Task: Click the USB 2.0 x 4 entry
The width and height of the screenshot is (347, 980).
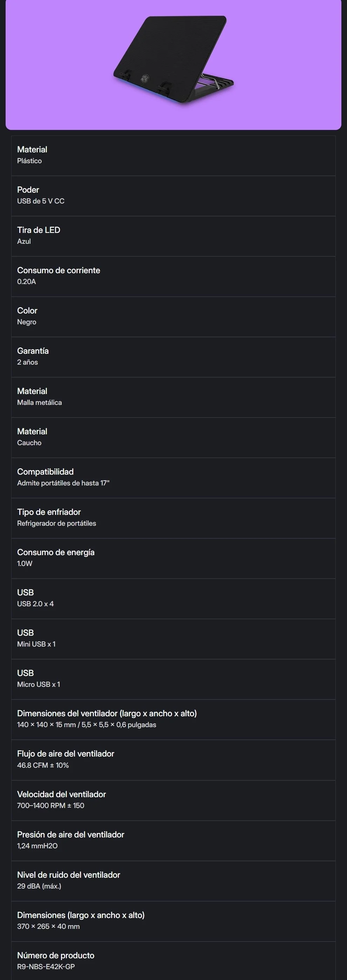Action: [x=173, y=599]
